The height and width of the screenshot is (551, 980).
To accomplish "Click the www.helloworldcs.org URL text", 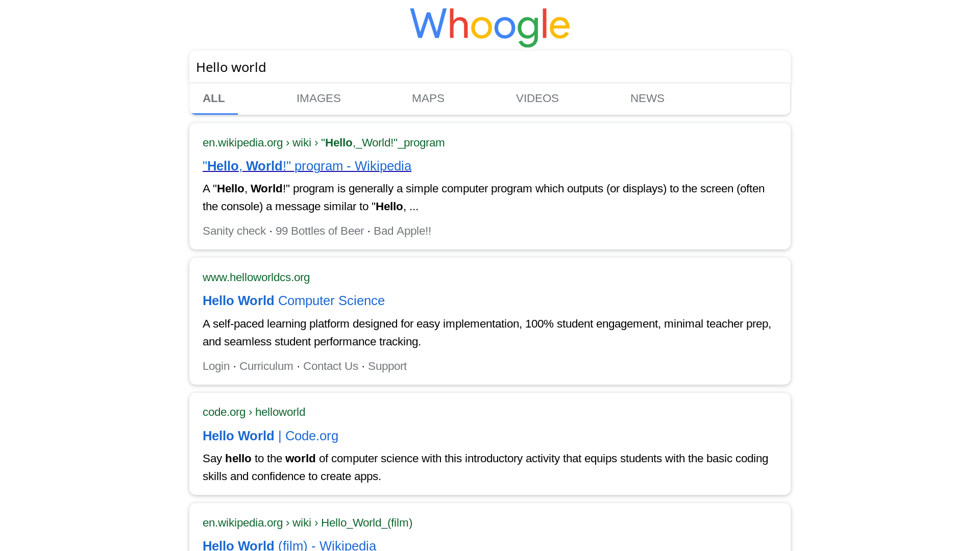I will pyautogui.click(x=256, y=278).
